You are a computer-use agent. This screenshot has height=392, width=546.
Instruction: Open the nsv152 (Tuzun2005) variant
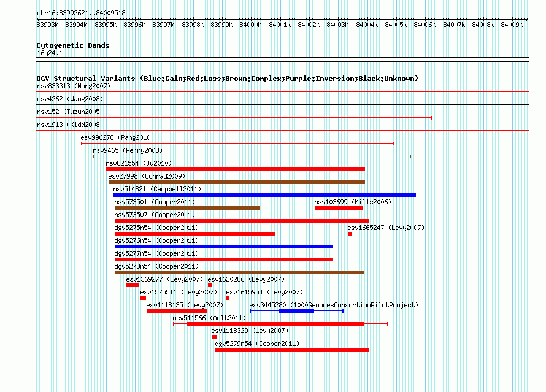(x=70, y=112)
